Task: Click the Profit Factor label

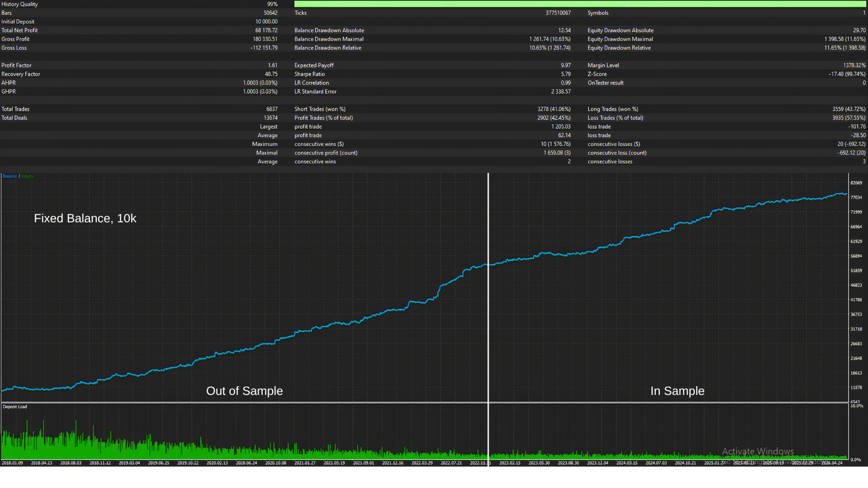Action: pos(16,66)
